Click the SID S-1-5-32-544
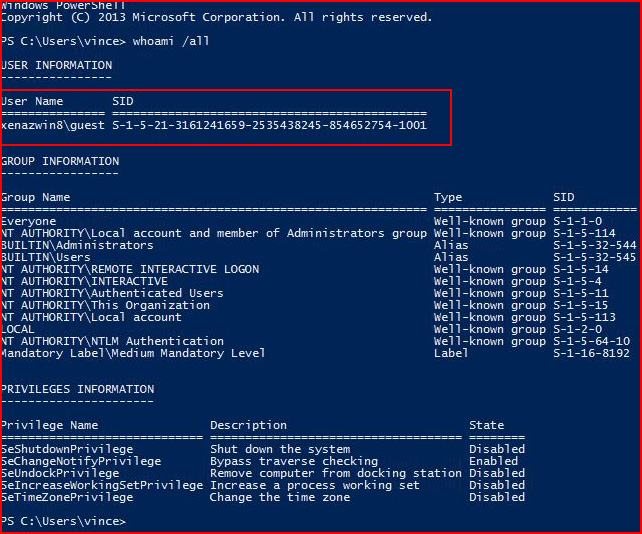The image size is (642, 534). click(595, 245)
